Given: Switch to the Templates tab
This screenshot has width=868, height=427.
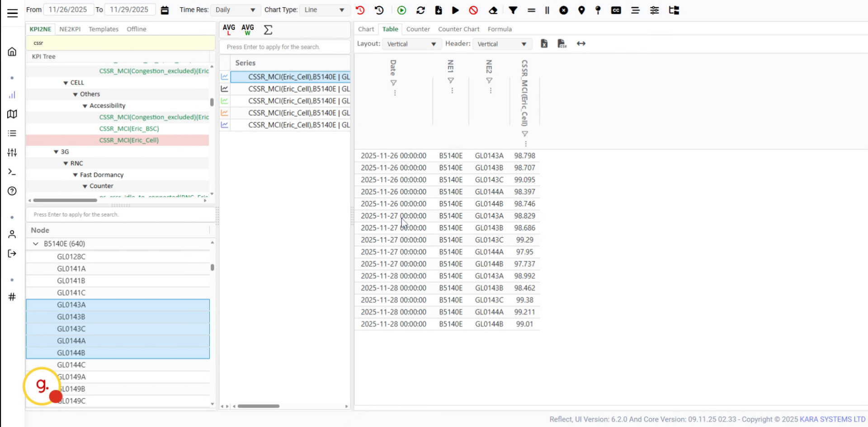Looking at the screenshot, I should point(104,29).
